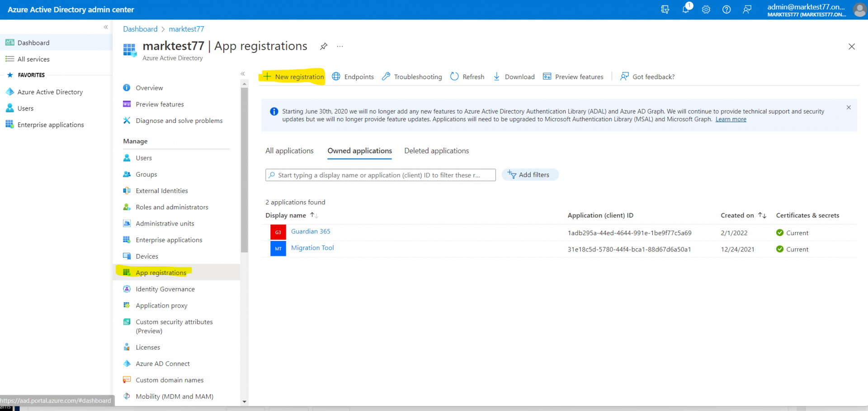Open the Learn more link
The width and height of the screenshot is (868, 411).
[x=730, y=119]
